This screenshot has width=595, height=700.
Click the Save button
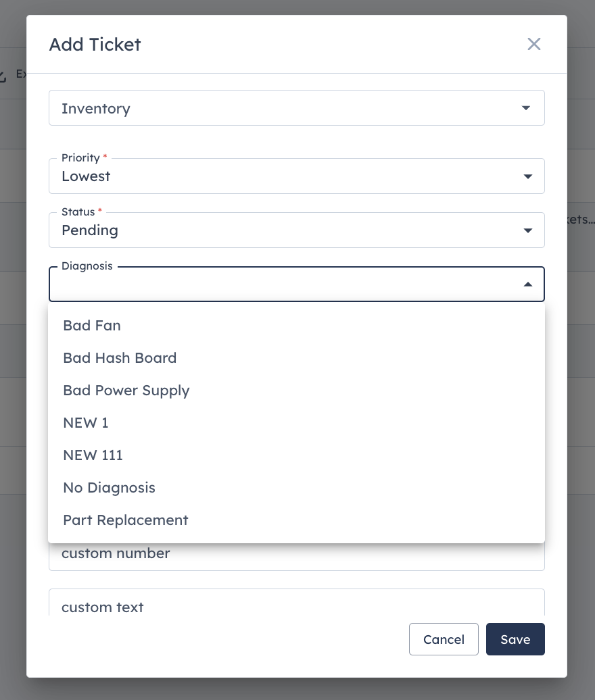(515, 639)
